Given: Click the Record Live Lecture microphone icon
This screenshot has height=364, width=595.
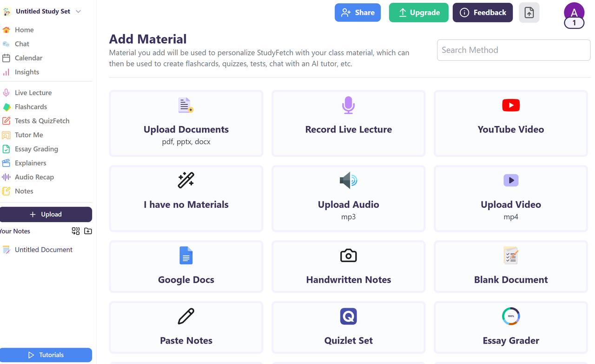Looking at the screenshot, I should pos(348,106).
